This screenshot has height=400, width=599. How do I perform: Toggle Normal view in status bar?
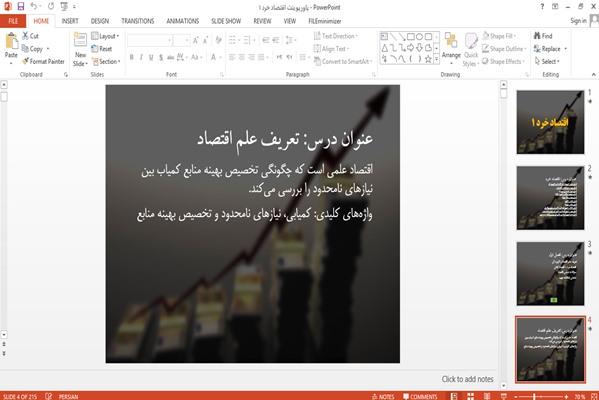(454, 396)
